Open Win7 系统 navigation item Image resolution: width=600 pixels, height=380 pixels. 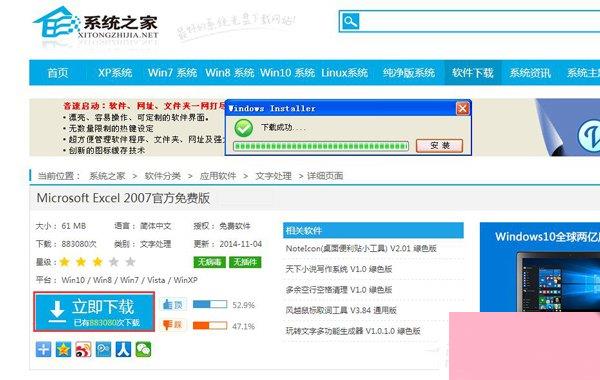pyautogui.click(x=172, y=73)
